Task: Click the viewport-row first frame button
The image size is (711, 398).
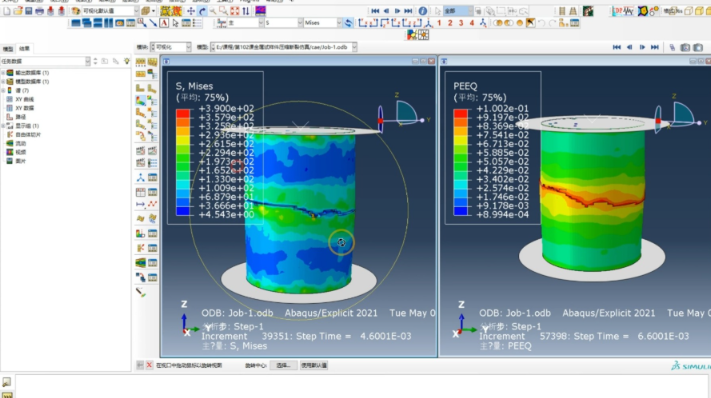Action: click(x=617, y=47)
